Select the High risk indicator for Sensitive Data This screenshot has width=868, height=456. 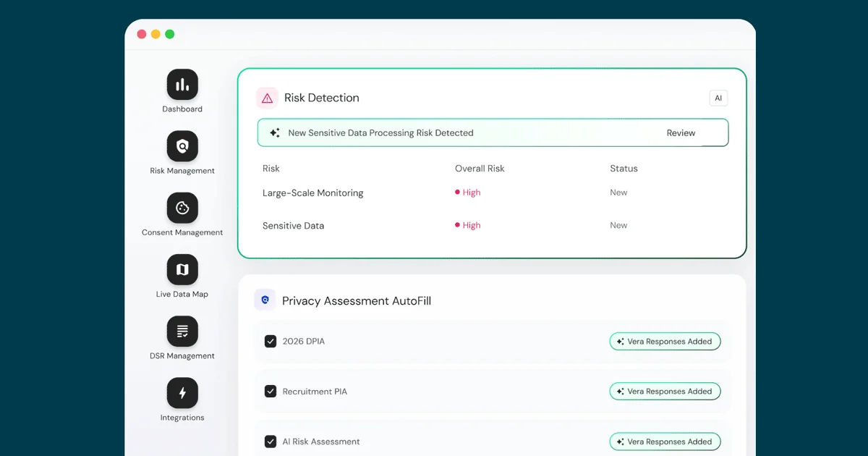tap(467, 225)
